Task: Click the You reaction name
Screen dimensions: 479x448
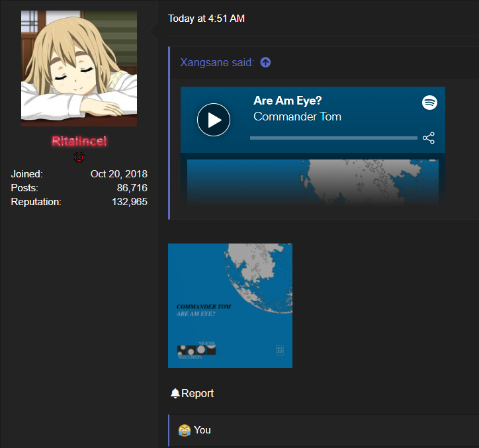Action: point(202,430)
